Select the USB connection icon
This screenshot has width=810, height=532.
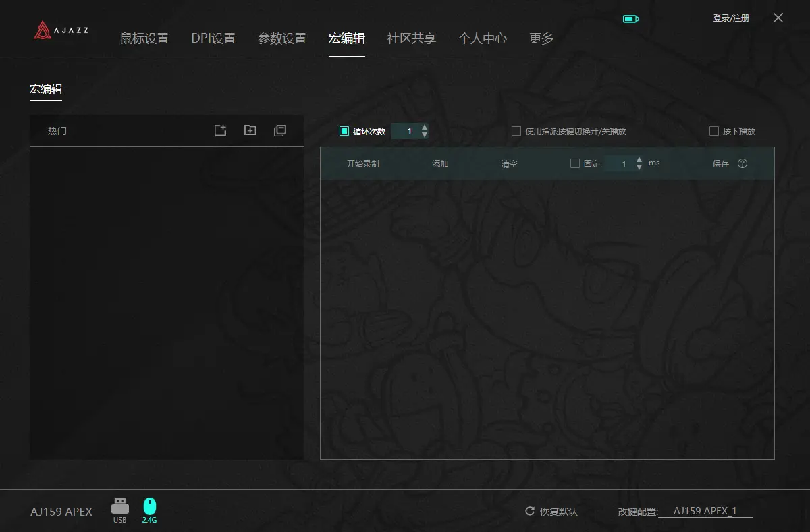coord(119,505)
